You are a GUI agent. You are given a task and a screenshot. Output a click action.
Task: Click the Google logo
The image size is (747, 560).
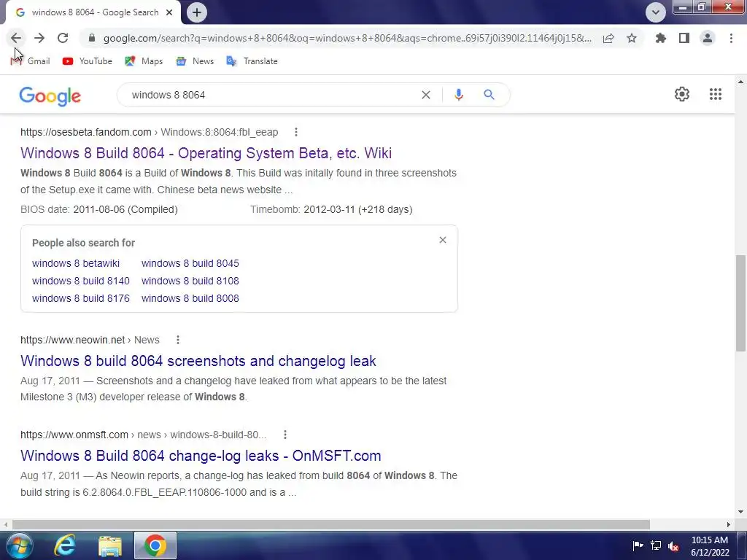50,96
